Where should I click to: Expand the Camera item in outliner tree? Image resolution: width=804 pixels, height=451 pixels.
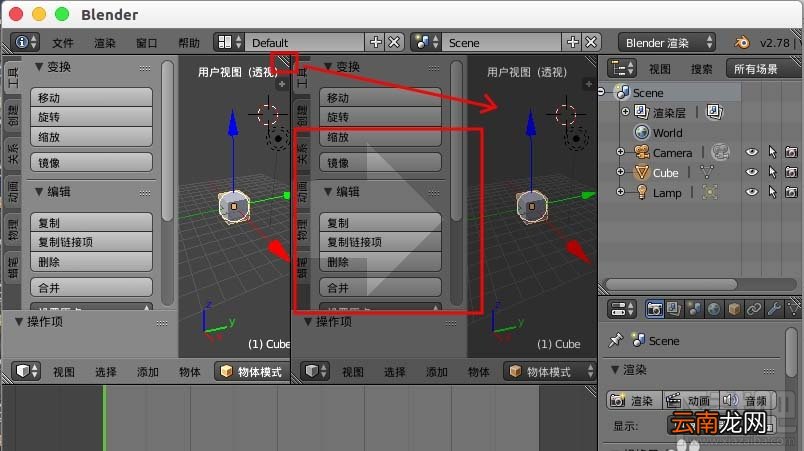pyautogui.click(x=620, y=152)
